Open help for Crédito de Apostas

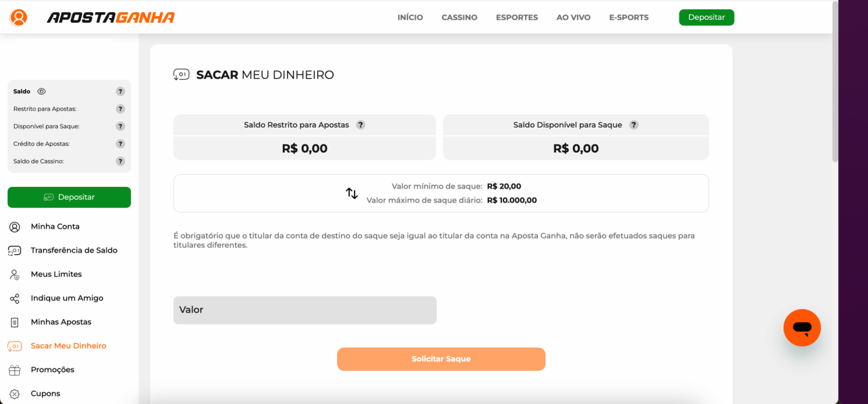pyautogui.click(x=120, y=144)
